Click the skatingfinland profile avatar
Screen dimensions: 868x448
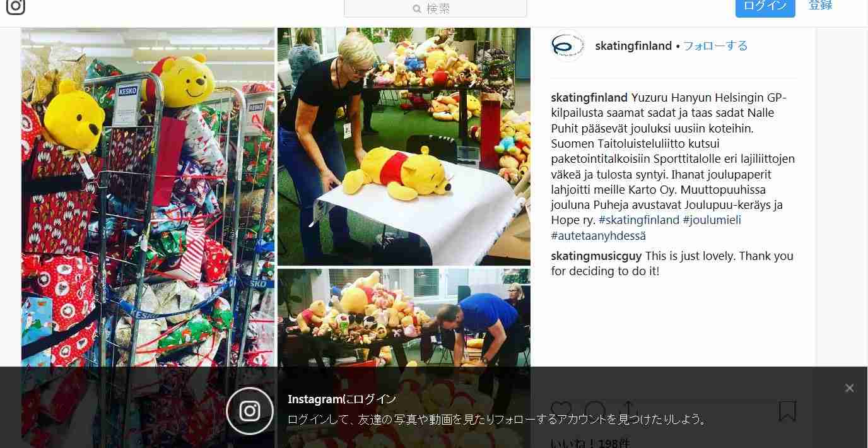pos(568,45)
